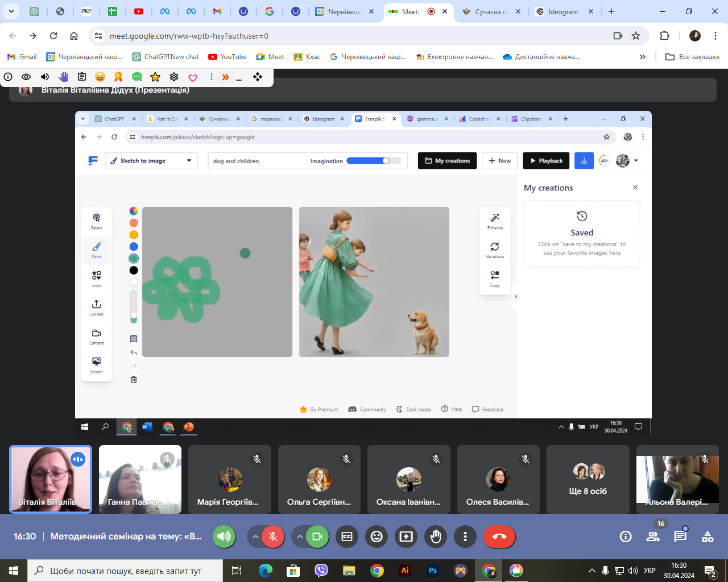
Task: Open the Meet activities icon
Action: (708, 537)
